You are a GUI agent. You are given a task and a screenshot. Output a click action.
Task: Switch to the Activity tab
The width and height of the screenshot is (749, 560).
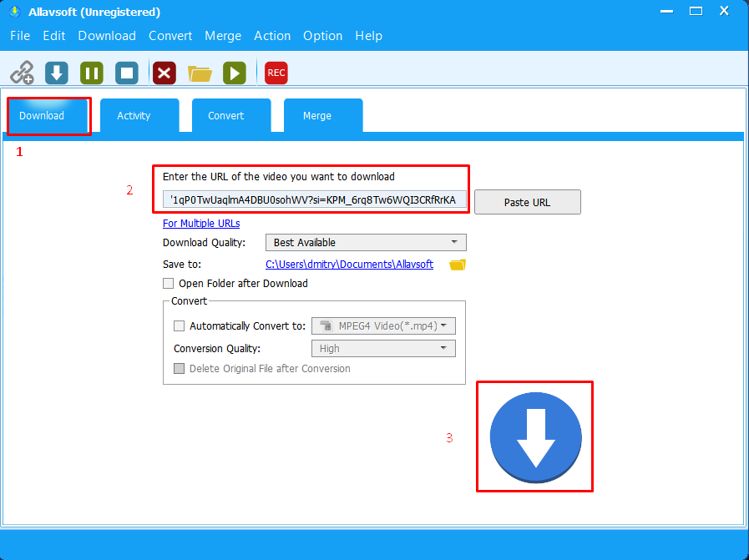[139, 115]
